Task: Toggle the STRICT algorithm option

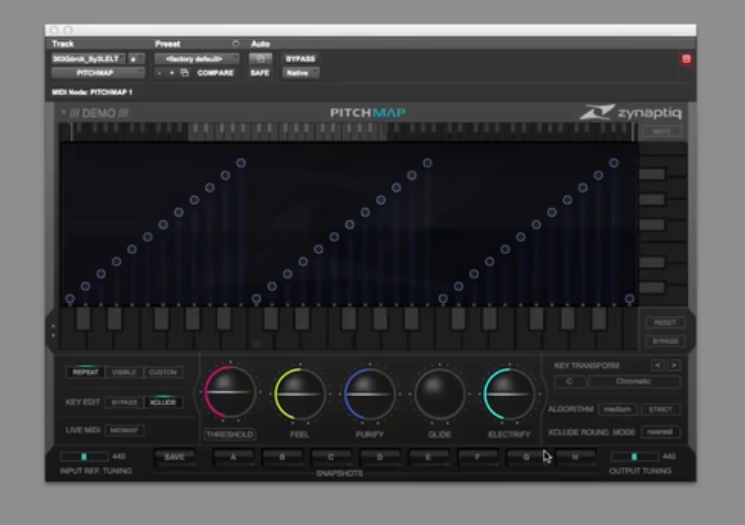Action: 660,409
